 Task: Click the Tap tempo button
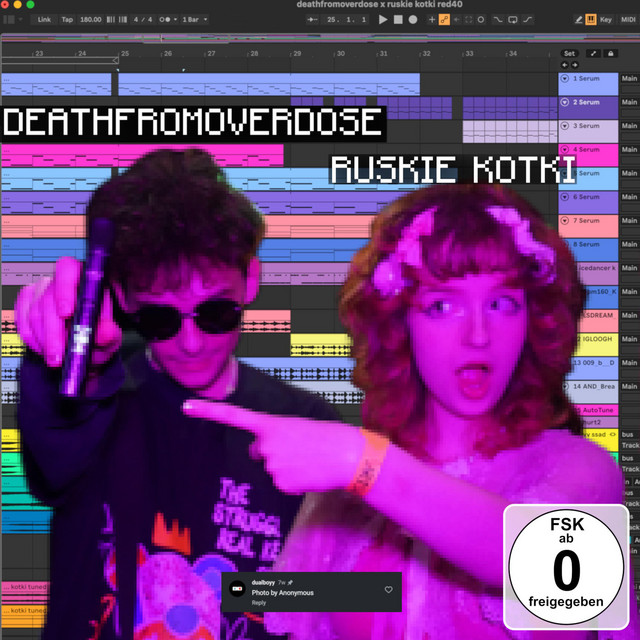point(67,19)
